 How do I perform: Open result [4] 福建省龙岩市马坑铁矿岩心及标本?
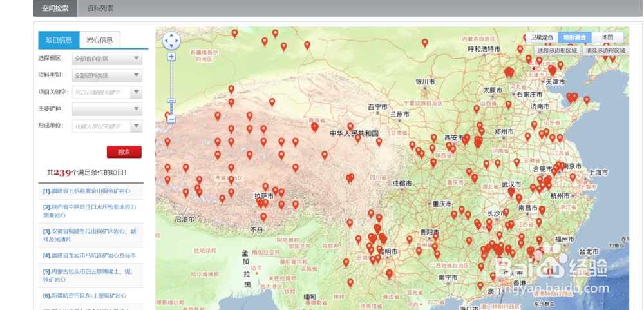pyautogui.click(x=91, y=255)
